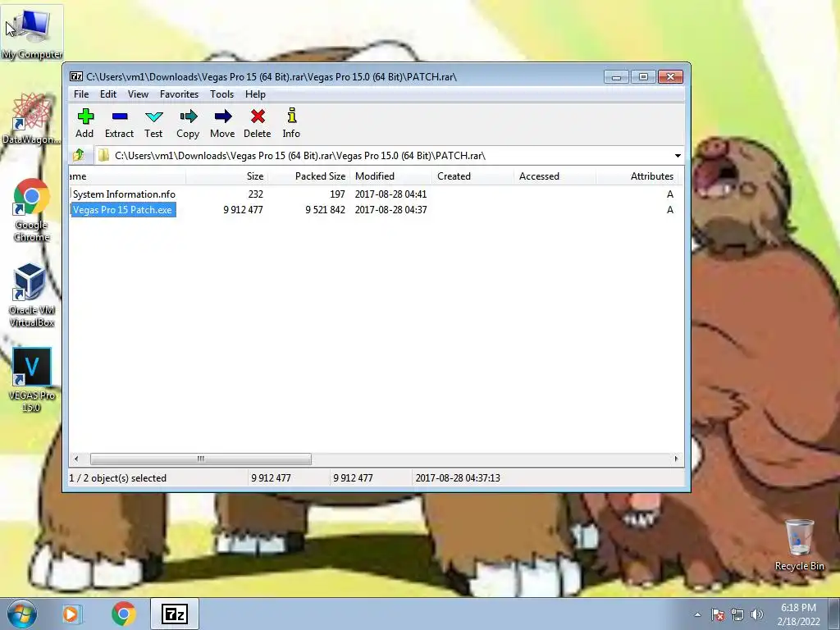Click the 2017-08-28 04:41 modified cell

point(390,194)
